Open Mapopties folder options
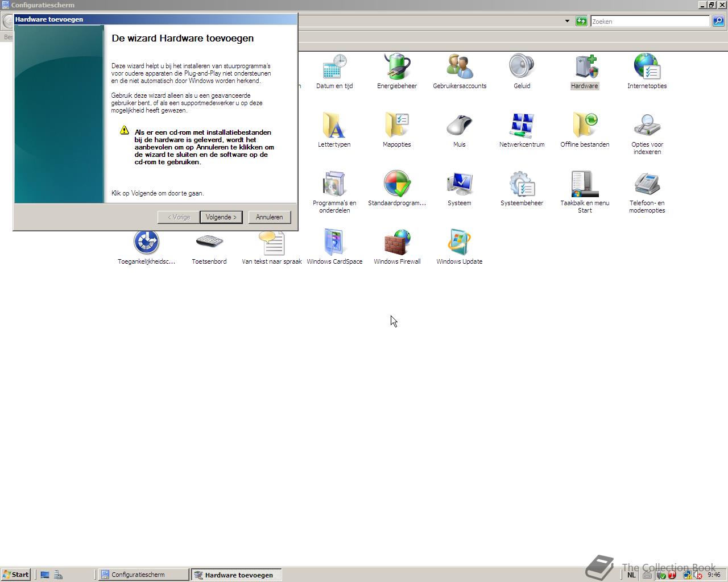 pos(397,130)
